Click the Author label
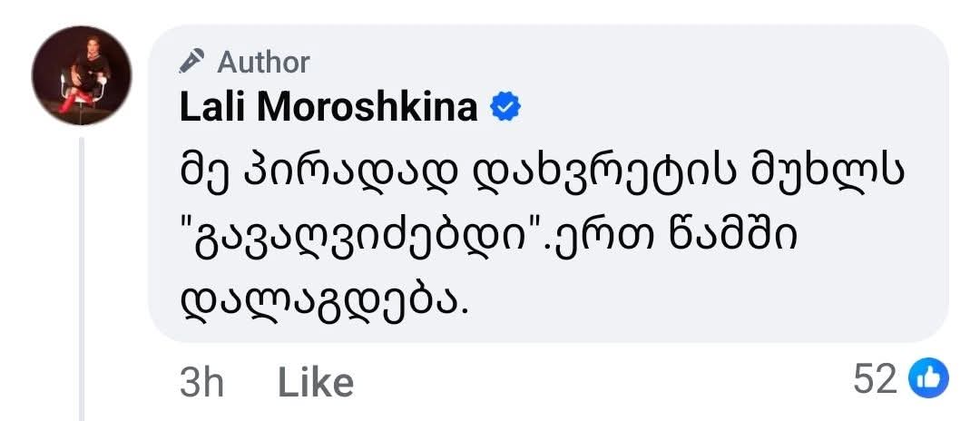The height and width of the screenshot is (421, 980). pyautogui.click(x=263, y=62)
